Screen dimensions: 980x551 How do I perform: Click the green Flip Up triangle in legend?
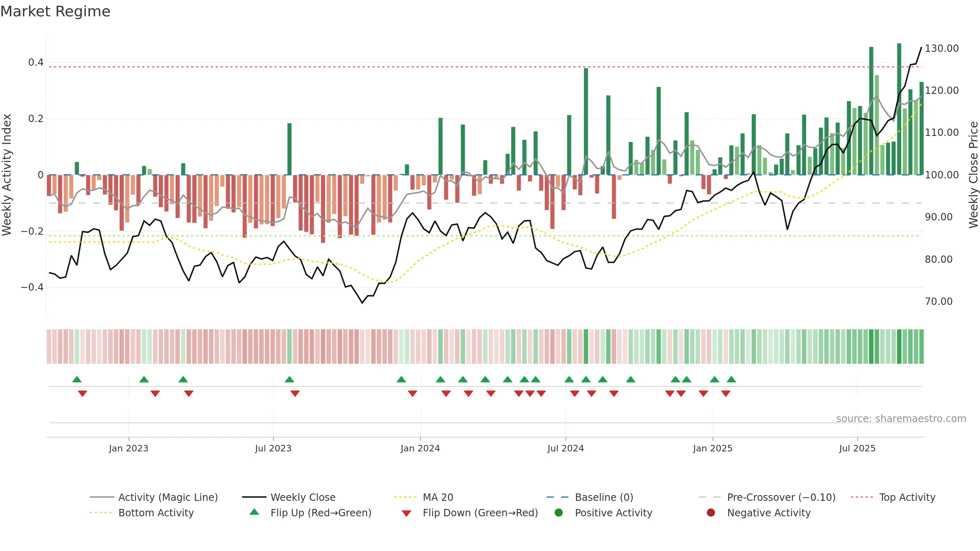[254, 512]
